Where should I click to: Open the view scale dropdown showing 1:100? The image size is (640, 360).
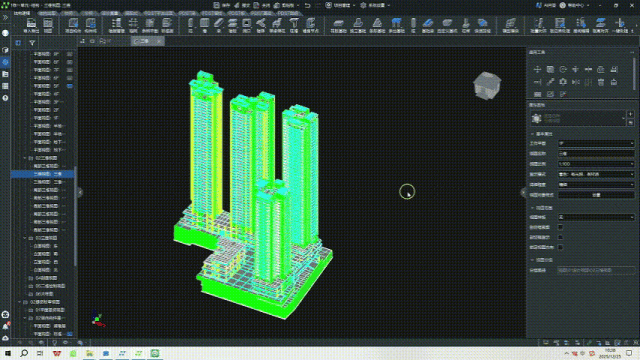pos(596,164)
